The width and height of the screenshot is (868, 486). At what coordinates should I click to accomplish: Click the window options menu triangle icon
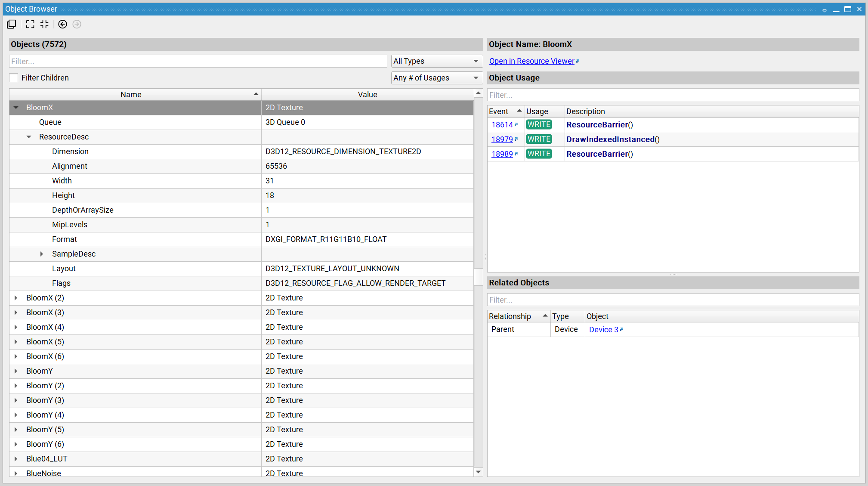click(x=824, y=10)
